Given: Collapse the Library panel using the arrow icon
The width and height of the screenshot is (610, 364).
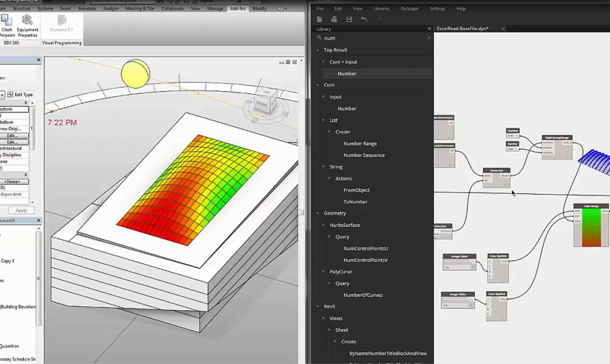Looking at the screenshot, I should tap(429, 29).
